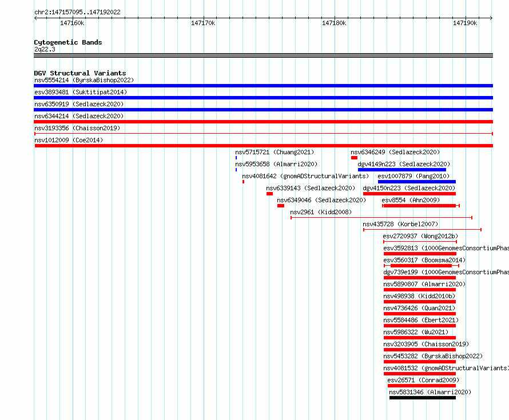Click the blue nsv5554214 variant bar
The height and width of the screenshot is (420, 509).
(x=263, y=86)
